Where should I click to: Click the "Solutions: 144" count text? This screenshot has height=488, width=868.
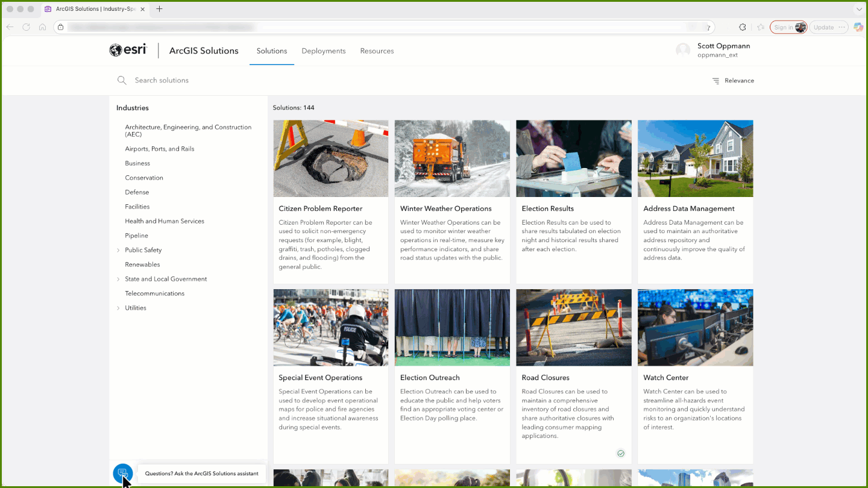coord(294,108)
